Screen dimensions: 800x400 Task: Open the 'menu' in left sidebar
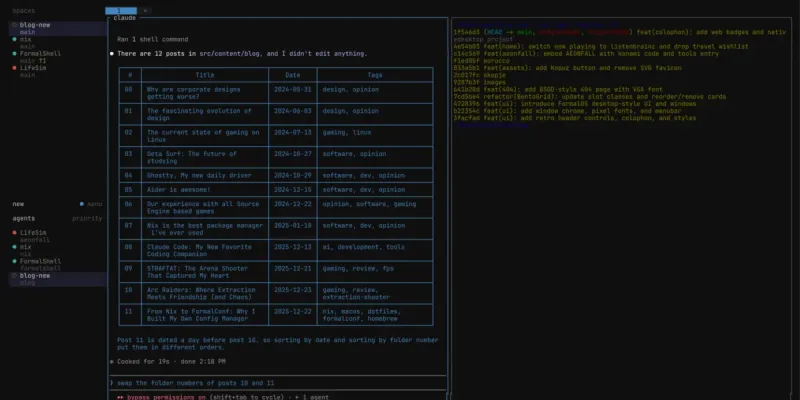click(94, 204)
